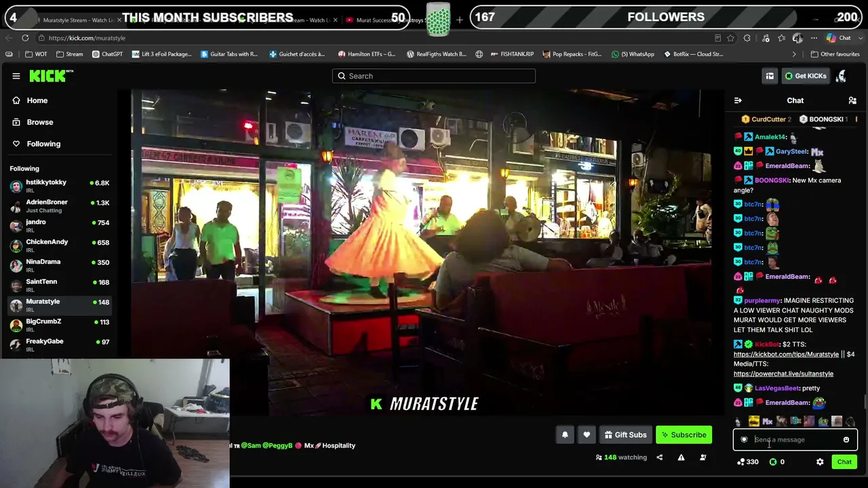Bookmark this page with the star icon
The height and width of the screenshot is (488, 868).
tap(731, 38)
